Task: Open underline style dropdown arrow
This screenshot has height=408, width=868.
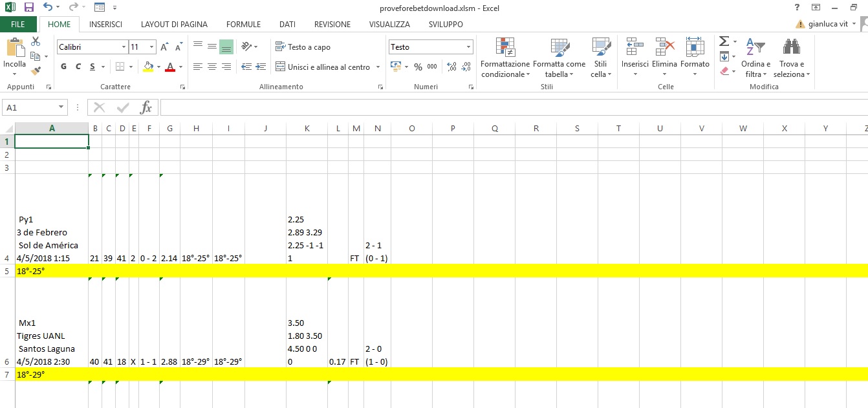Action: point(103,67)
